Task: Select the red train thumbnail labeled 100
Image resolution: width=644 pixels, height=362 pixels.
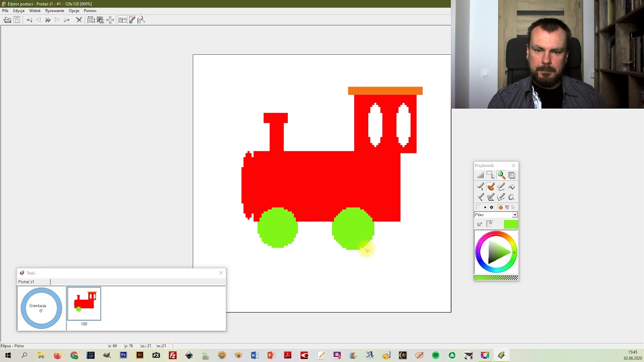Action: [84, 304]
